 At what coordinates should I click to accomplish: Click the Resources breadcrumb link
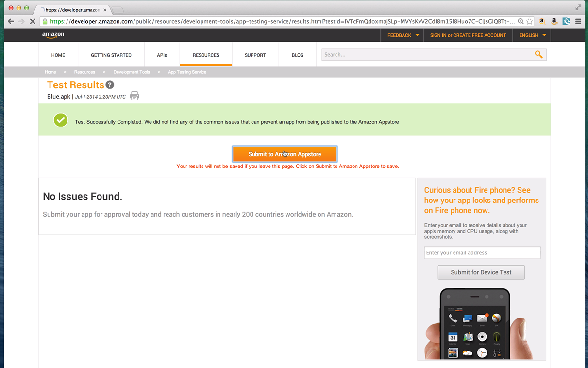click(x=84, y=72)
